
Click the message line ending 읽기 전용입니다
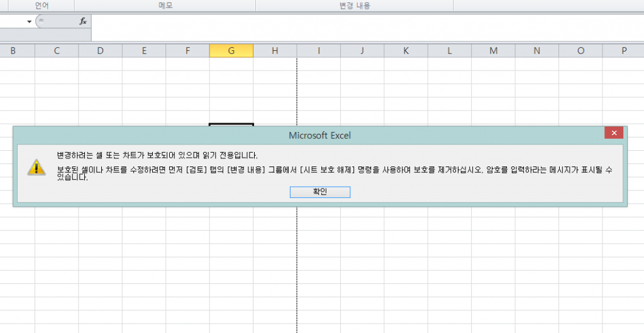pos(157,155)
